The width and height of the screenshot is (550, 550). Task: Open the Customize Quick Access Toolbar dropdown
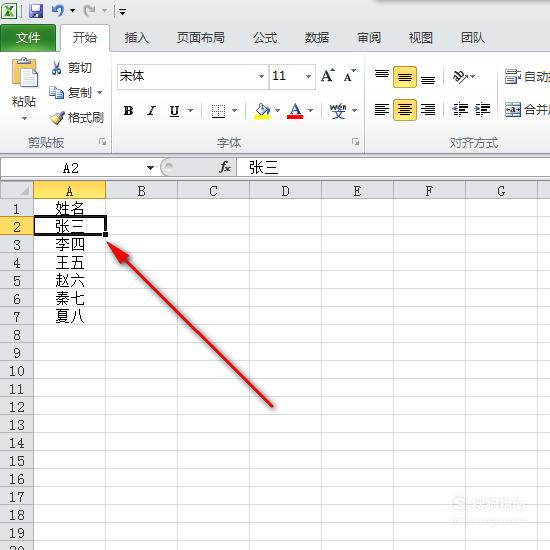[122, 12]
